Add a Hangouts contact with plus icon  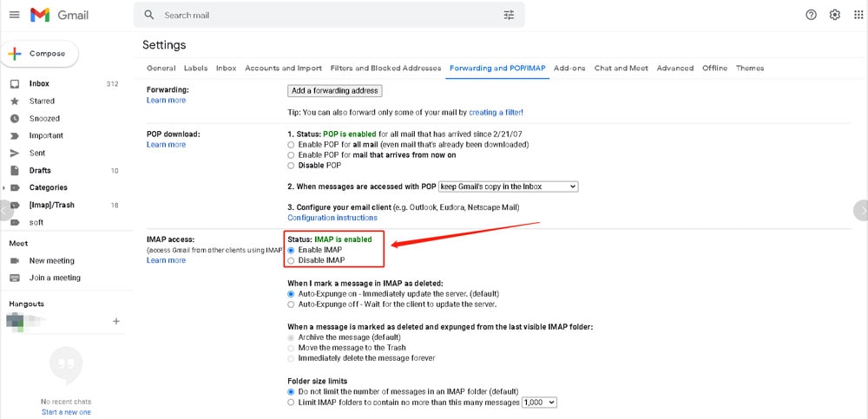click(x=116, y=321)
